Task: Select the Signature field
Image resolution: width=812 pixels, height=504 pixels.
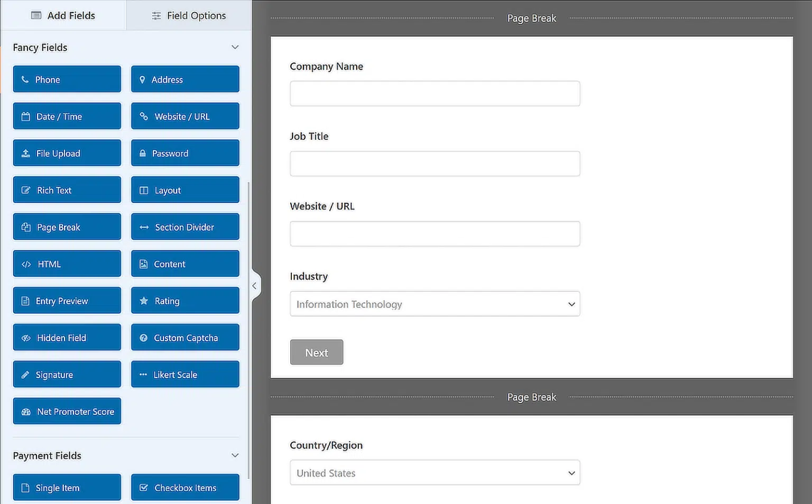Action: [67, 374]
